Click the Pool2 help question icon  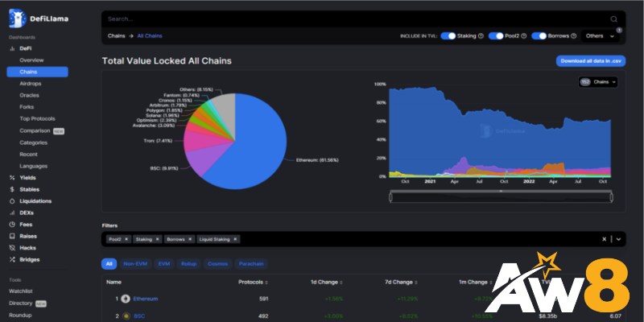coord(524,35)
